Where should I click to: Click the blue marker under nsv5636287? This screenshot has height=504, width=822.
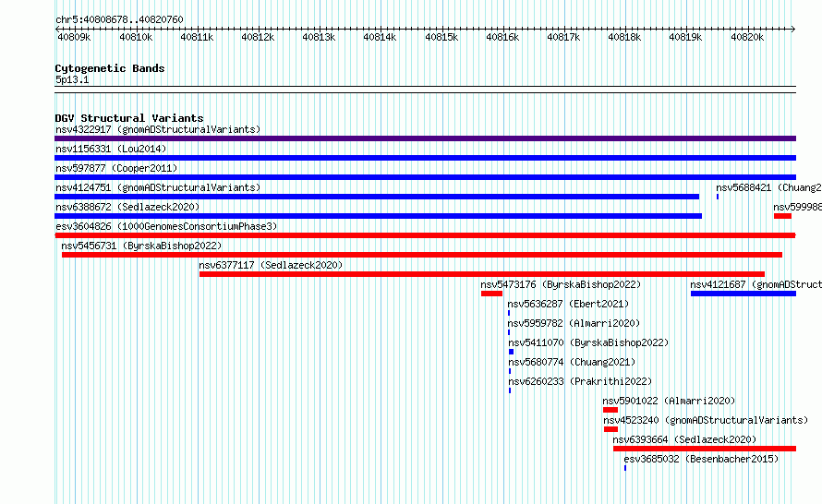509,313
